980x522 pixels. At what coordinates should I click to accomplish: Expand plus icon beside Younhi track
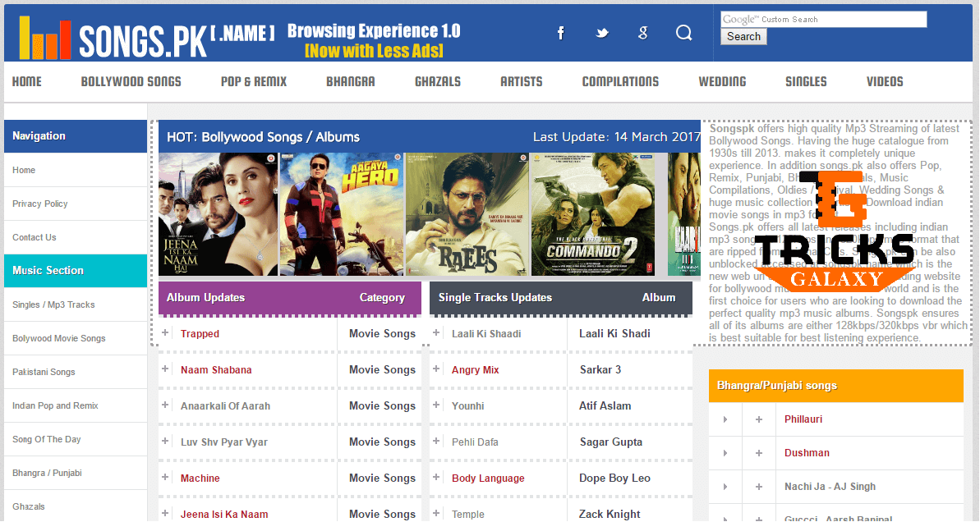tap(436, 405)
